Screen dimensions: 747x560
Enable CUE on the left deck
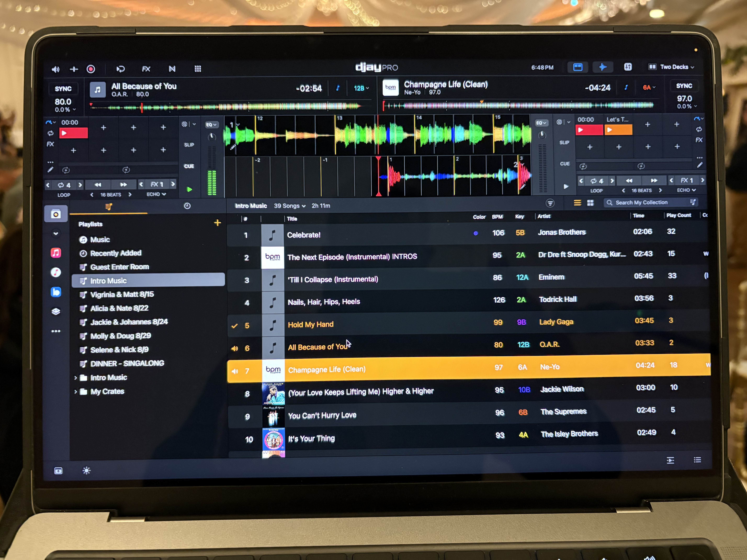[x=189, y=166]
